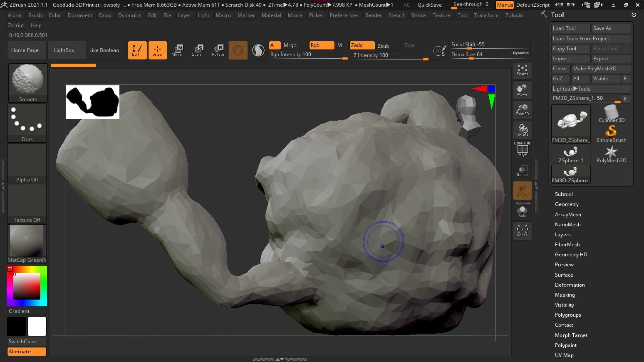Click the Export button
644x362 pixels.
611,59
